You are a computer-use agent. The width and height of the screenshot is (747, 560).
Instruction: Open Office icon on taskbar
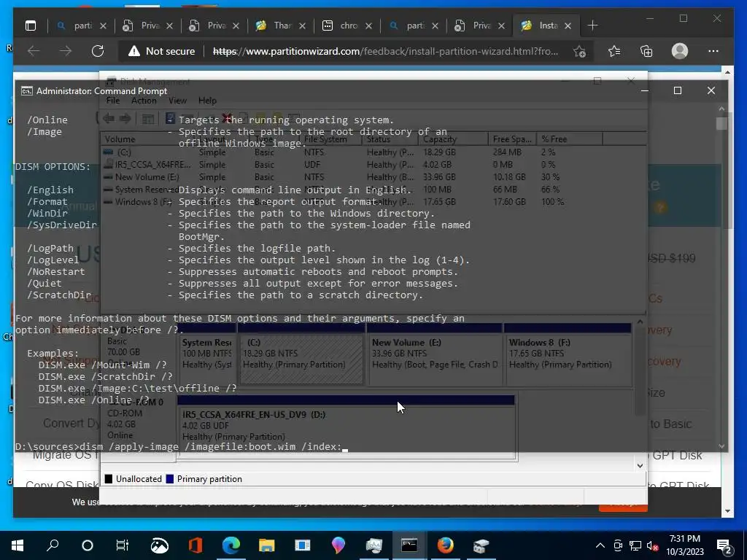[x=195, y=545]
